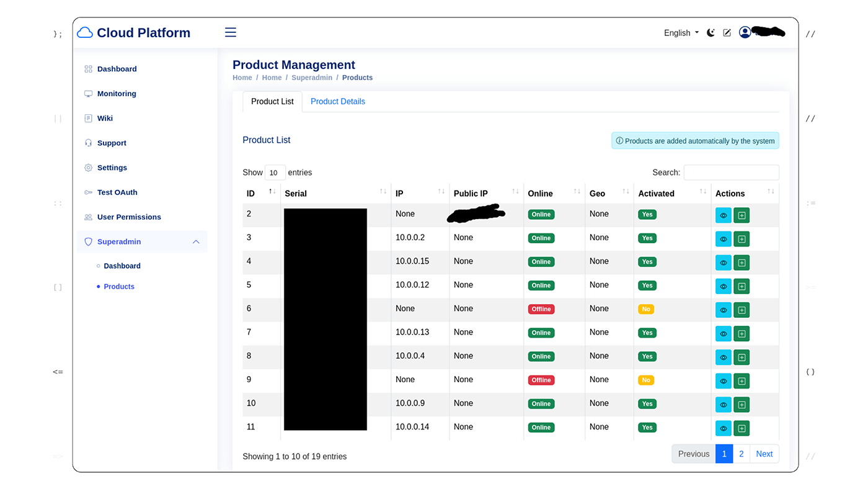Go to pagination page 1

pos(724,454)
